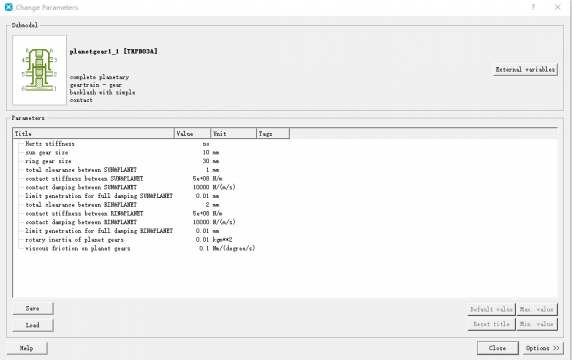Viewport: 572px width, 360px height.
Task: Select the Title column header
Action: pos(94,134)
